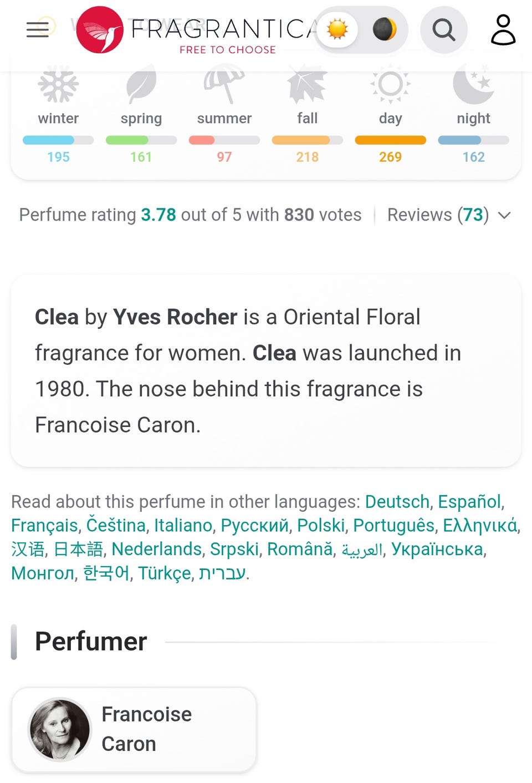Image resolution: width=532 pixels, height=783 pixels.
Task: Open the Español language link
Action: click(x=469, y=502)
